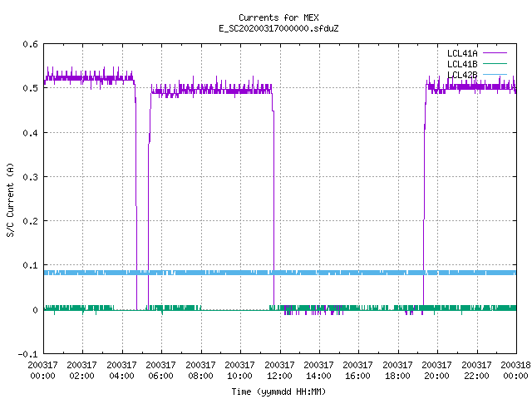Click the chart title 'Currents for MEX'
This screenshot has height=399, width=532.
(278, 17)
